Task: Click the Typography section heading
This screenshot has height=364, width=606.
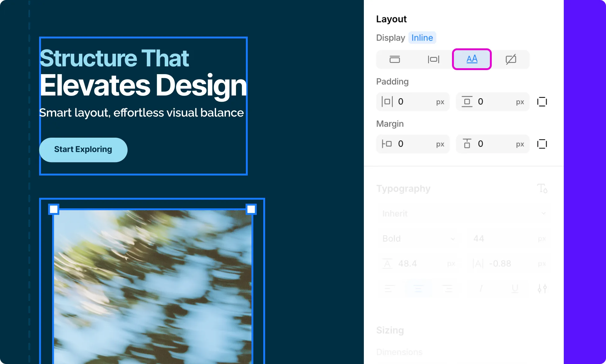Action: (x=403, y=189)
